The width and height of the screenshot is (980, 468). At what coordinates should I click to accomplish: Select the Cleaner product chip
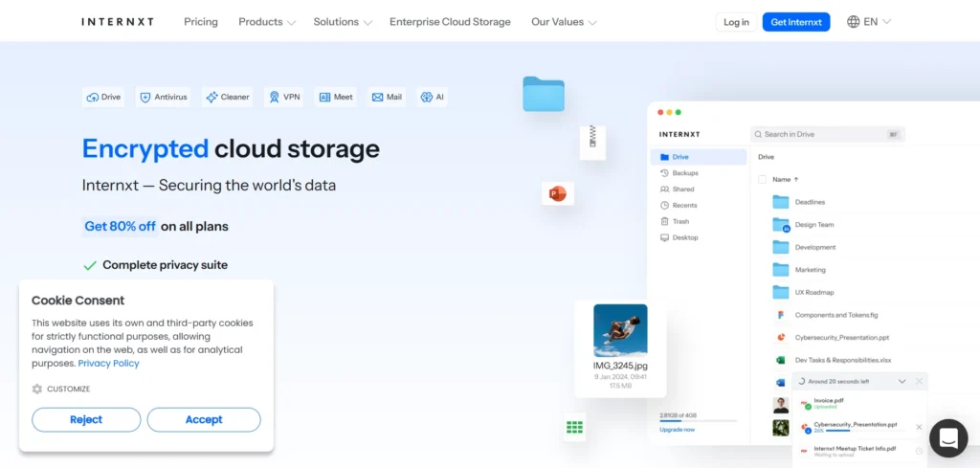click(228, 97)
